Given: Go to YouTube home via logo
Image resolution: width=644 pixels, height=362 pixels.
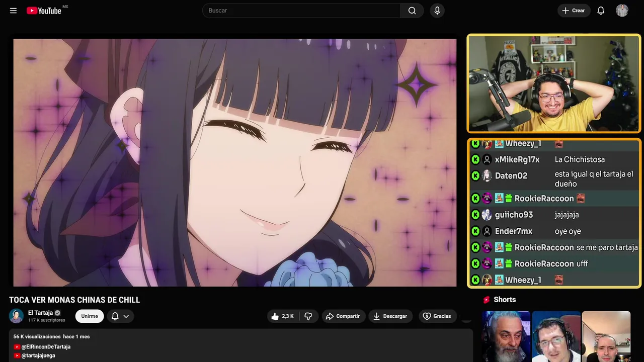Looking at the screenshot, I should [44, 11].
